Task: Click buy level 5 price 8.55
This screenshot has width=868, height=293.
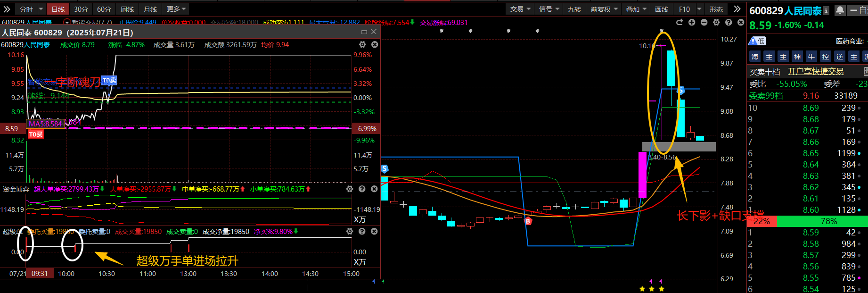Action: 811,278
